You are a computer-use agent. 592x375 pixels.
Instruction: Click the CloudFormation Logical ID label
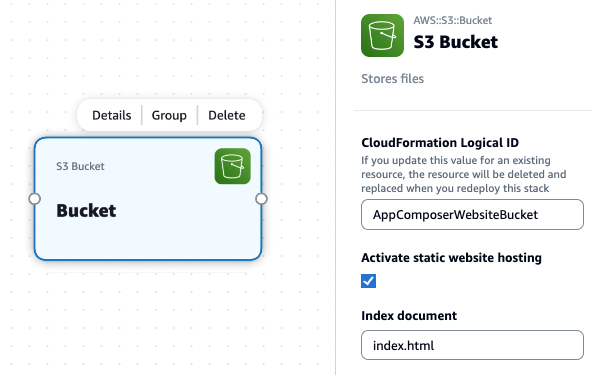coord(440,143)
